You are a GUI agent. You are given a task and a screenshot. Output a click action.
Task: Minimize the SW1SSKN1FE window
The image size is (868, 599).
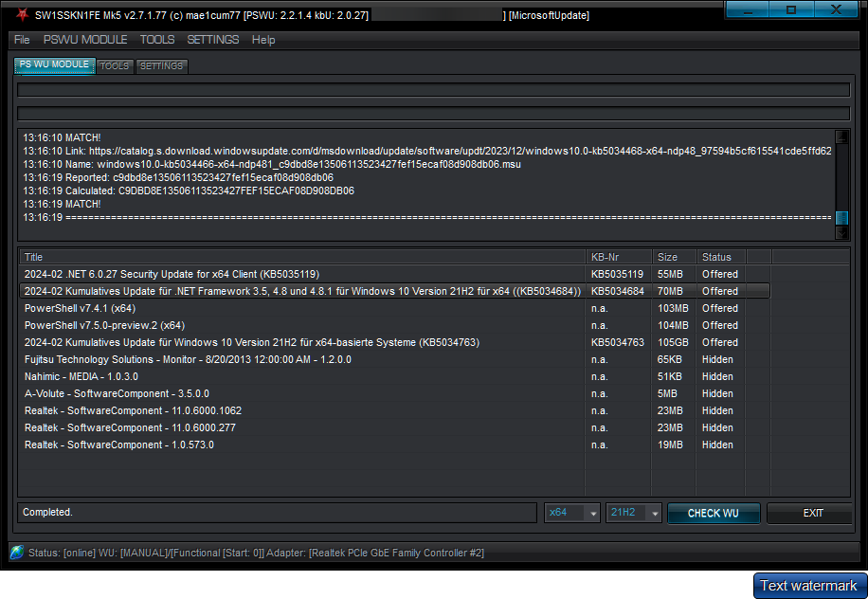coord(748,10)
